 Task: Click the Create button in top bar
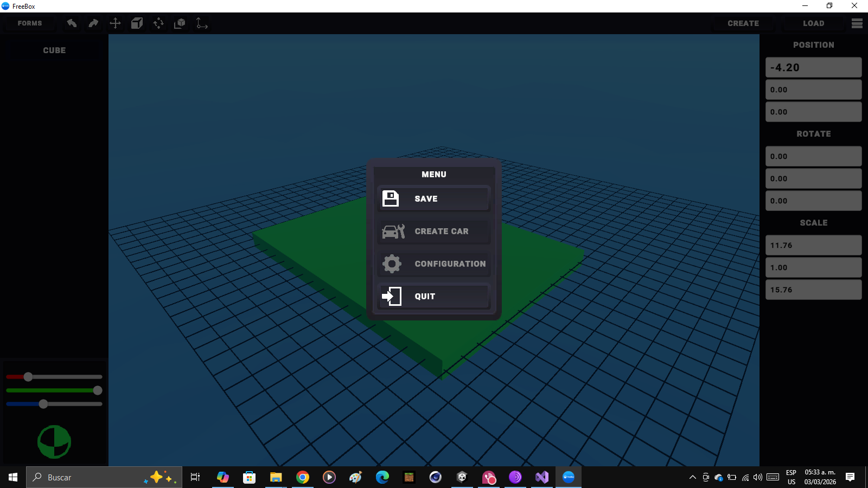(743, 23)
